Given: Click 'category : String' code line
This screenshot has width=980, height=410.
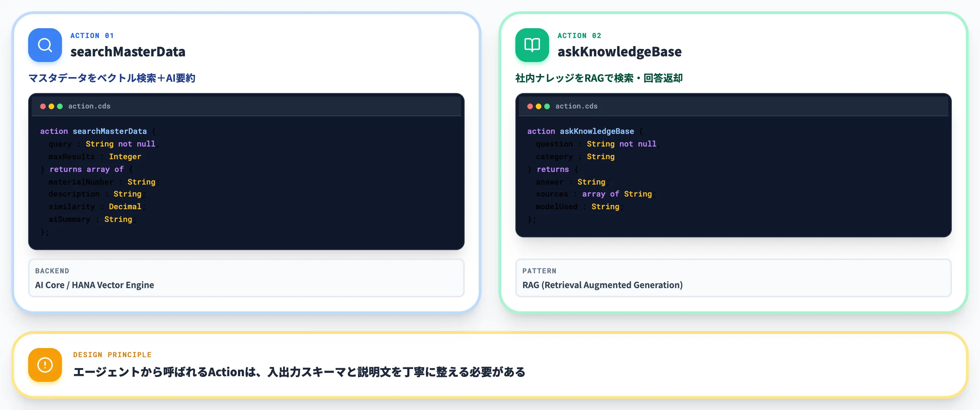Looking at the screenshot, I should 575,156.
